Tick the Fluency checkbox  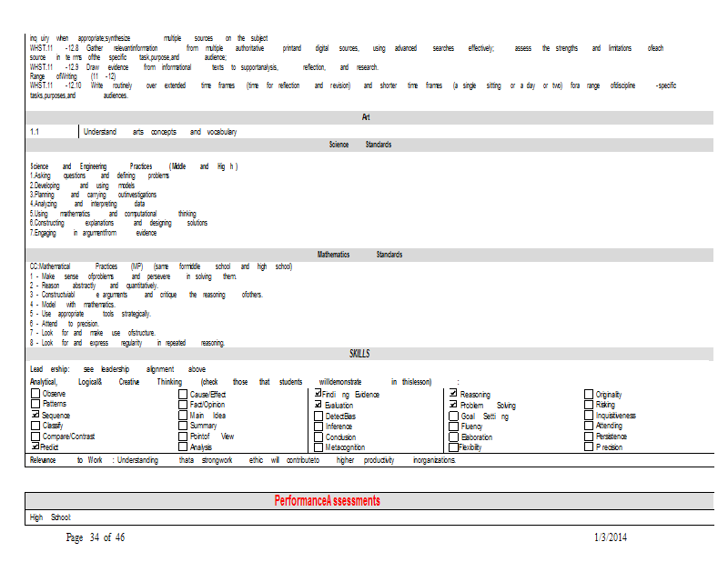(x=453, y=426)
